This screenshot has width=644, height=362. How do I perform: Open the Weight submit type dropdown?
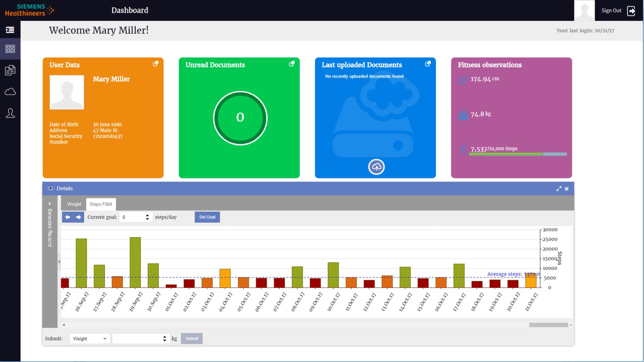point(90,339)
